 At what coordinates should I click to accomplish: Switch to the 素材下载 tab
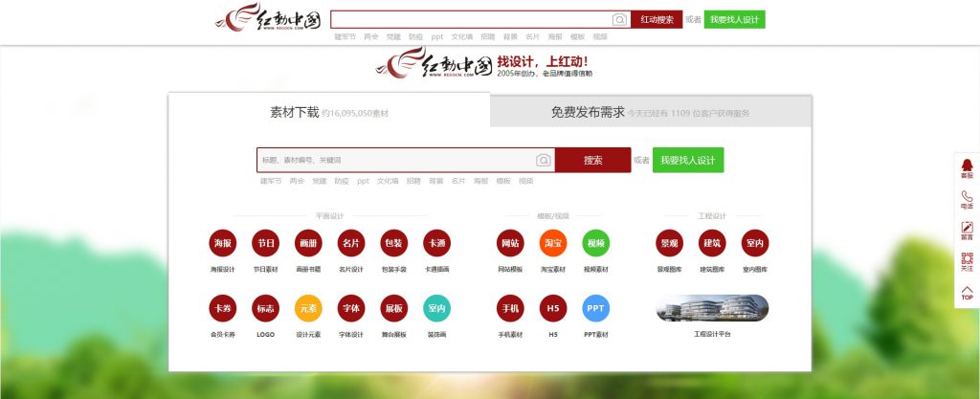(x=329, y=112)
